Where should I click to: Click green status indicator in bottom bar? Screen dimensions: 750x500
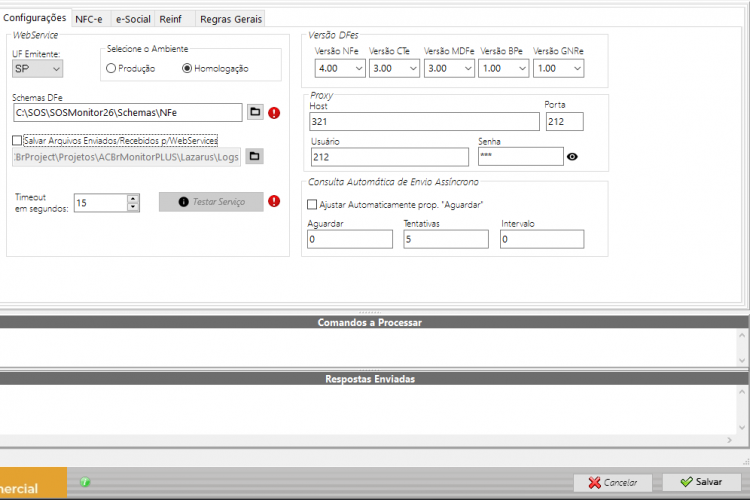click(85, 482)
